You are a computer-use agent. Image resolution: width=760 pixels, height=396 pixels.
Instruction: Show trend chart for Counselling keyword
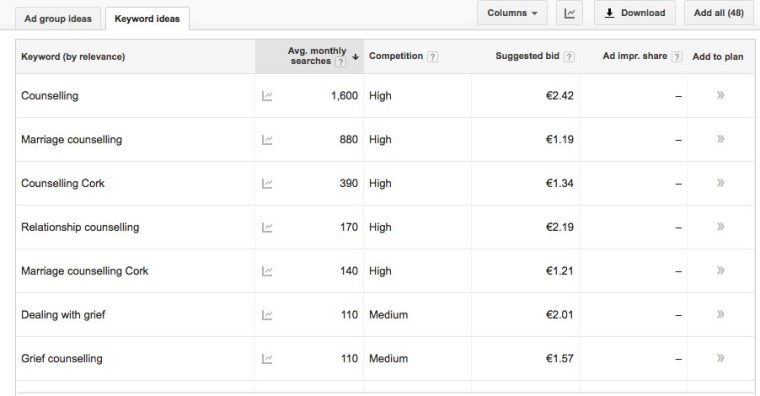[x=267, y=96]
